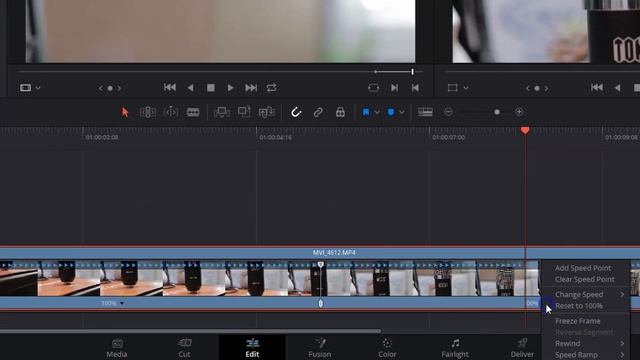Click the source viewer scrubber bar handle

[x=413, y=72]
